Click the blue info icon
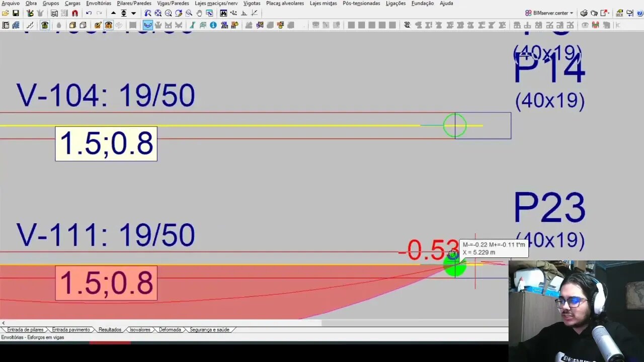Viewport: 644px width, 362px height. click(x=213, y=25)
